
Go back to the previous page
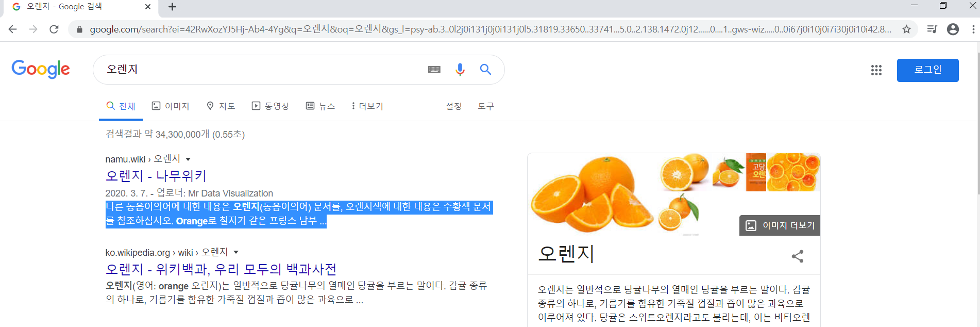[x=13, y=29]
